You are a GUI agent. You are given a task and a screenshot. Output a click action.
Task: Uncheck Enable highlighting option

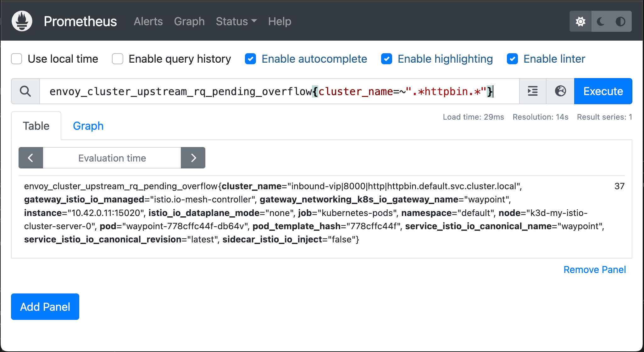click(x=386, y=59)
